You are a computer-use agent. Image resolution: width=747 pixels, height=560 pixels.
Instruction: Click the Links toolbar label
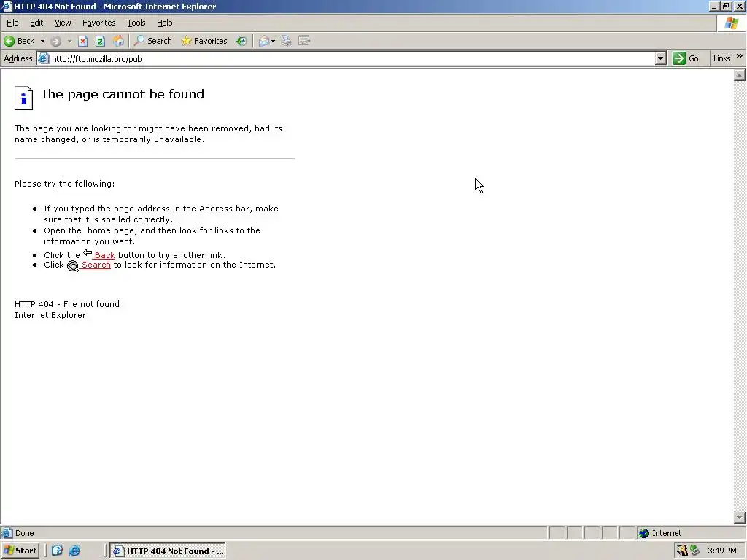click(x=721, y=58)
